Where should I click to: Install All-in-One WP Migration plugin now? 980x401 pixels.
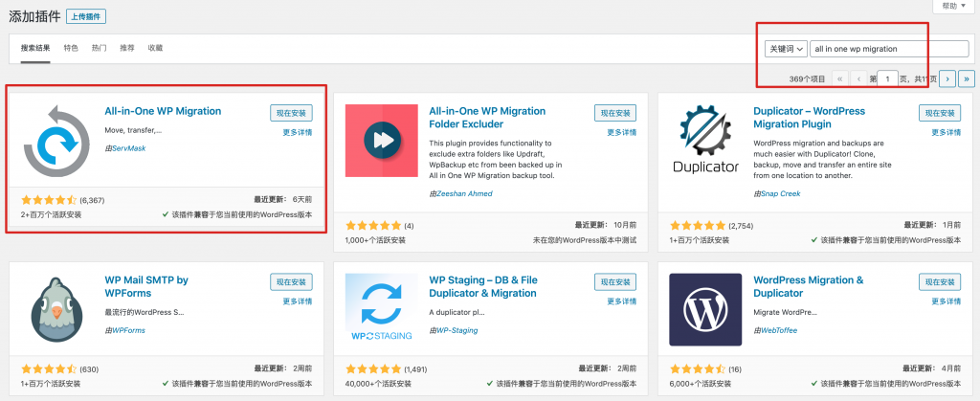click(291, 113)
